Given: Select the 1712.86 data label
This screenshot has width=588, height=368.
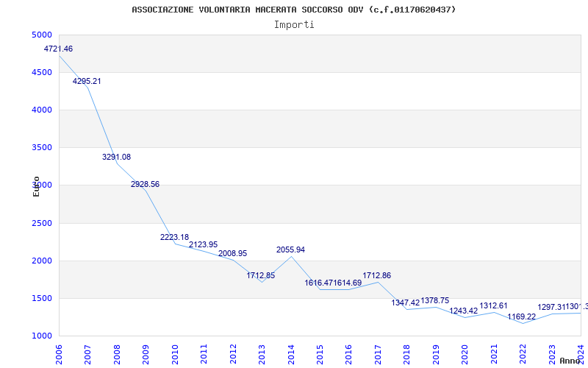Looking at the screenshot, I should (x=376, y=275).
